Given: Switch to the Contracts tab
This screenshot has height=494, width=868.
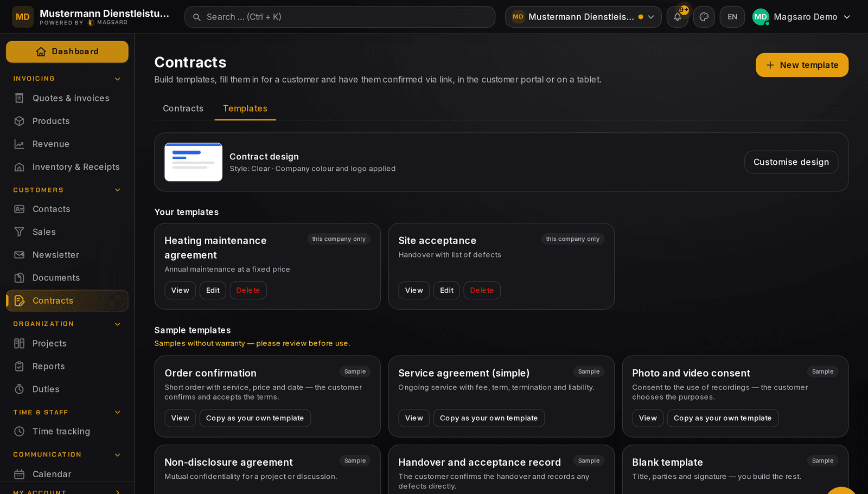Looking at the screenshot, I should 183,108.
